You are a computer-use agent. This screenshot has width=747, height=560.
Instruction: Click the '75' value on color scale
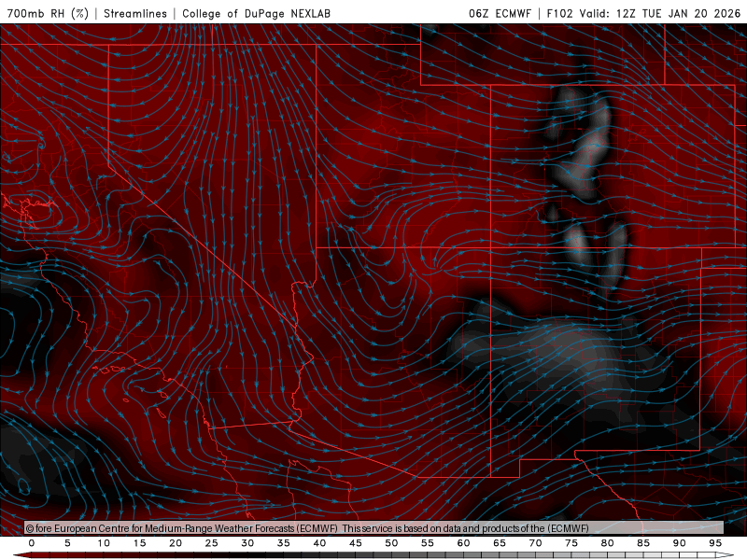tap(571, 543)
